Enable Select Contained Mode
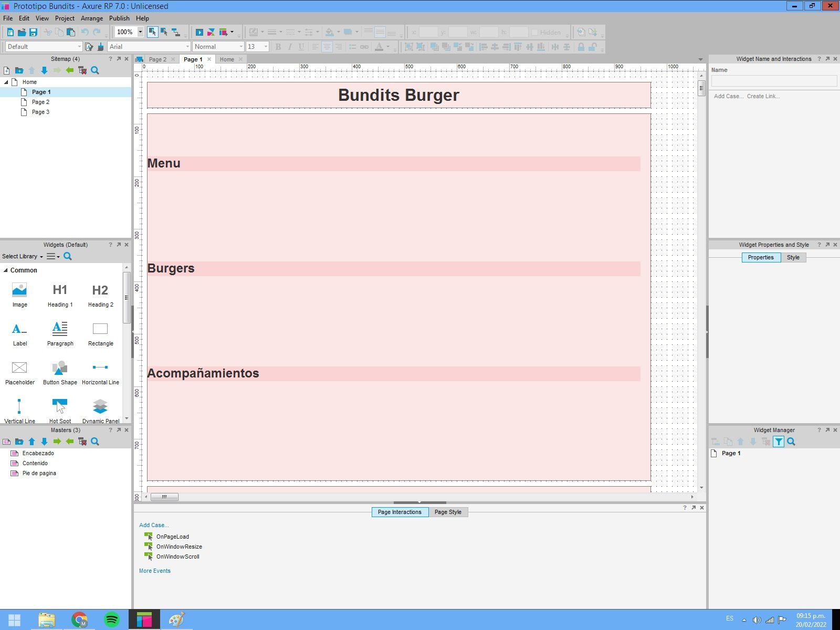This screenshot has height=630, width=840. point(164,32)
